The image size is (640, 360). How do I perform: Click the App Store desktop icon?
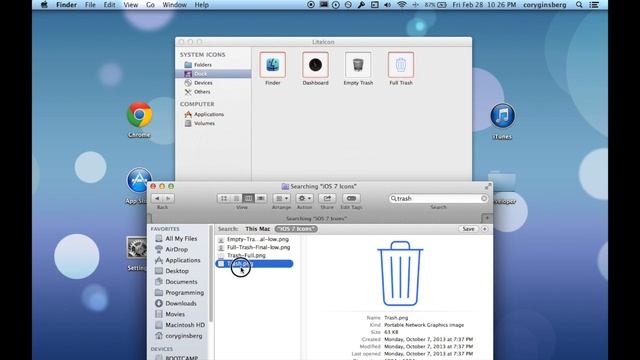139,180
